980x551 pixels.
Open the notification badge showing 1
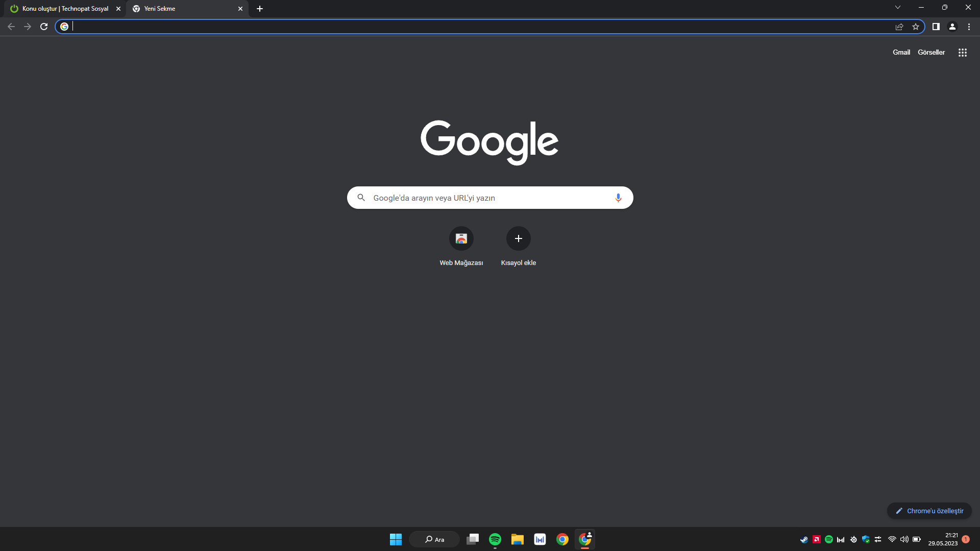click(x=966, y=539)
